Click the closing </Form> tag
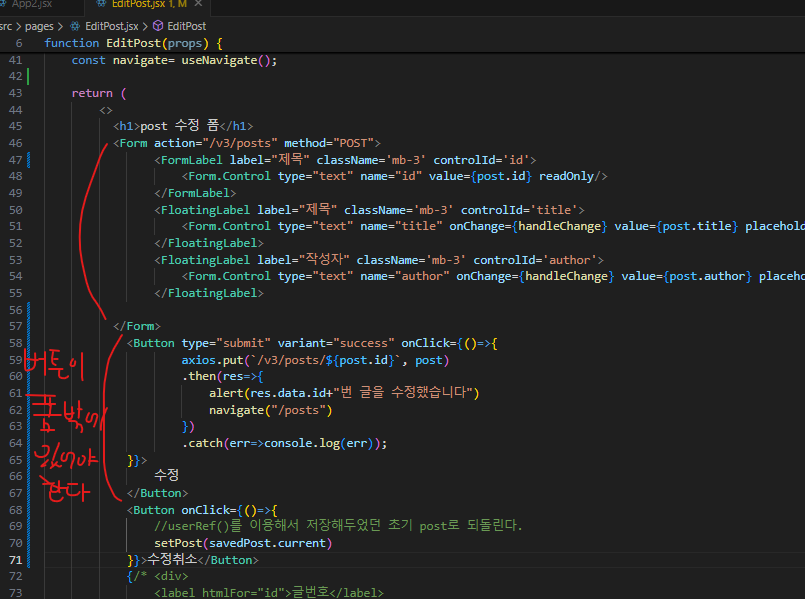 coord(137,326)
